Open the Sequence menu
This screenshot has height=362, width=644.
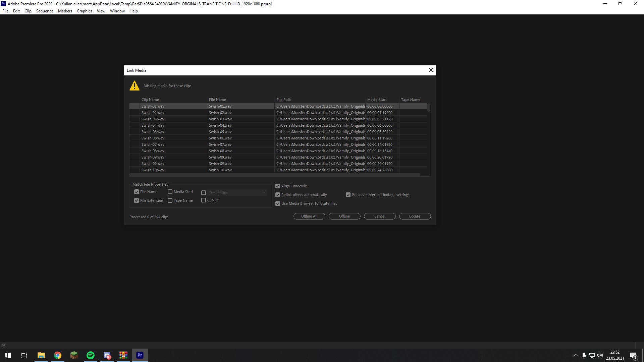coord(45,11)
